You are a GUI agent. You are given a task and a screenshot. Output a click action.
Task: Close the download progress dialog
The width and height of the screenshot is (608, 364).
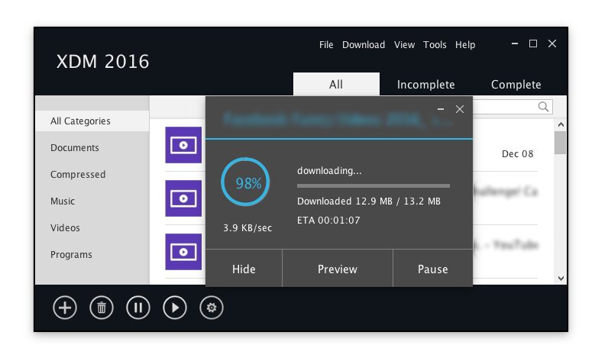460,109
